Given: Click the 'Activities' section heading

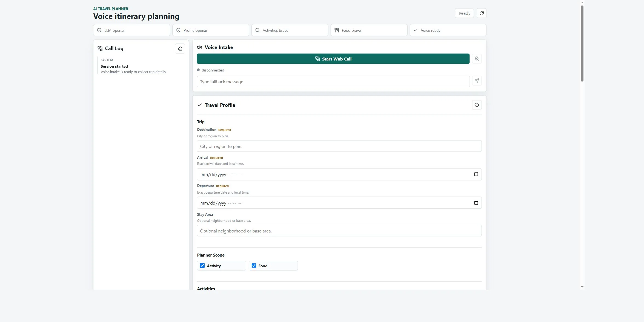Looking at the screenshot, I should 206,289.
